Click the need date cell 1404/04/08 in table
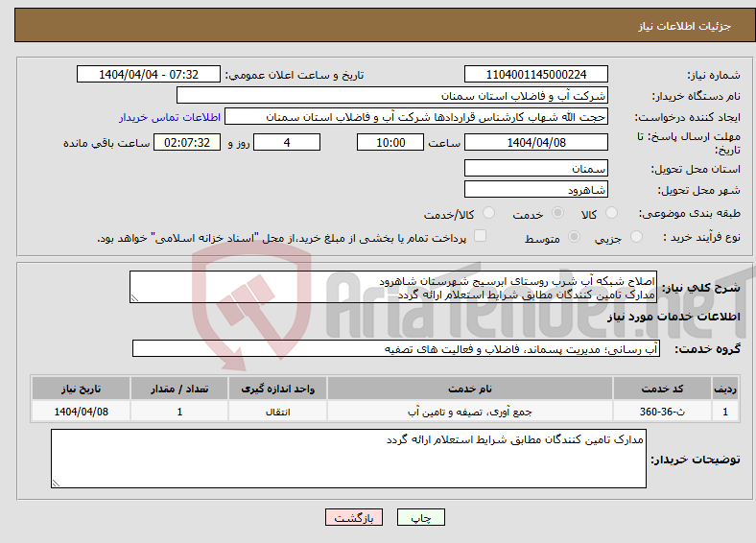This screenshot has height=543, width=756. pos(81,412)
